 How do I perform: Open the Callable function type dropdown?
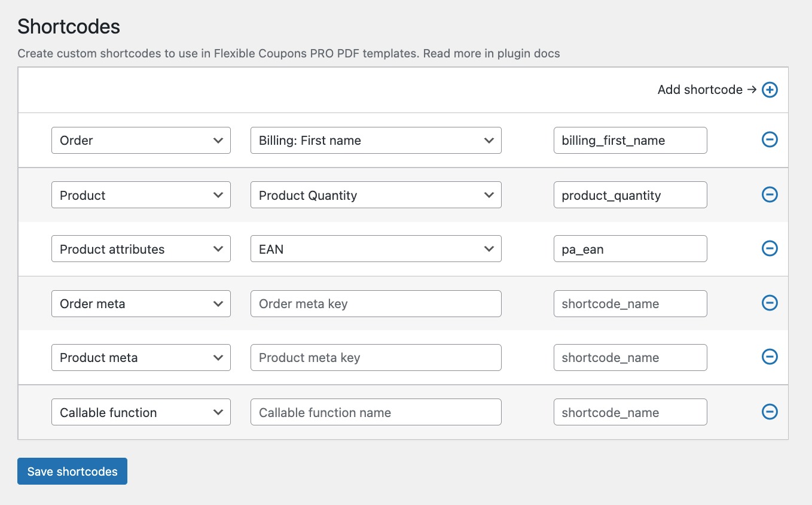pyautogui.click(x=141, y=412)
